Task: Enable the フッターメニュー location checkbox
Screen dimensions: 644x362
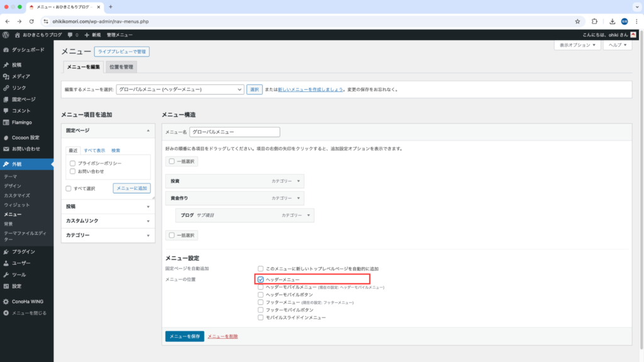Action: (x=260, y=302)
